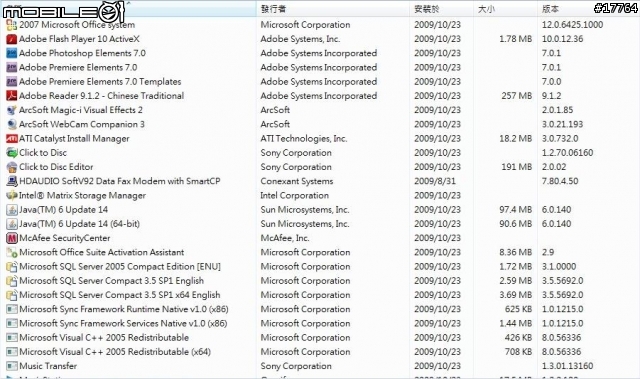The image size is (640, 379).
Task: Click the ATI Catalyst Install Manager icon
Action: 12,139
